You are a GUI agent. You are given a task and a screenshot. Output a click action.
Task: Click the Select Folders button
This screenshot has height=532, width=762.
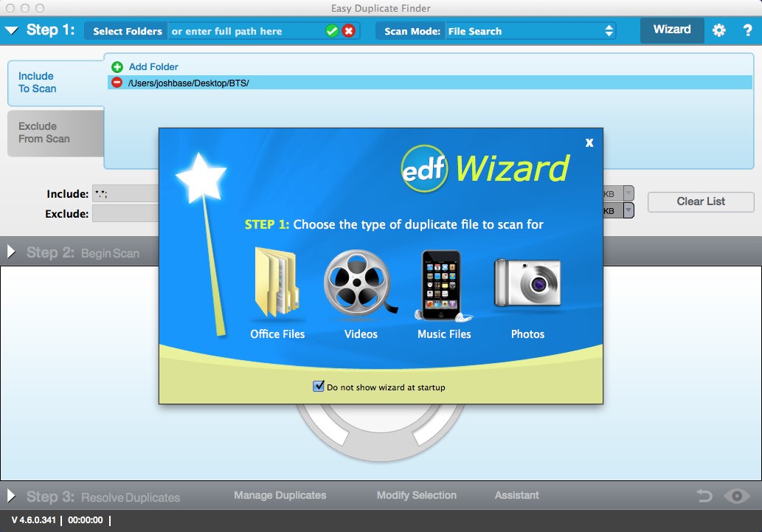(x=127, y=31)
